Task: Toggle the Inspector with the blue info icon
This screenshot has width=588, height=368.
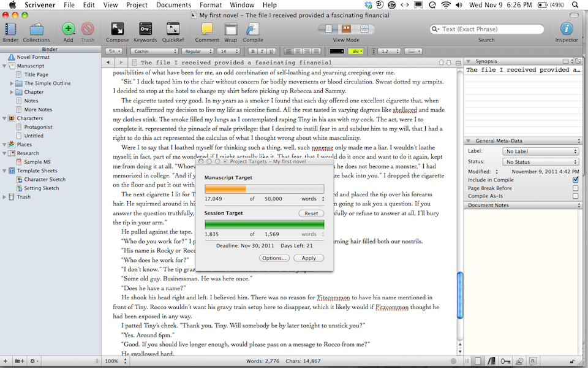Action: 566,29
